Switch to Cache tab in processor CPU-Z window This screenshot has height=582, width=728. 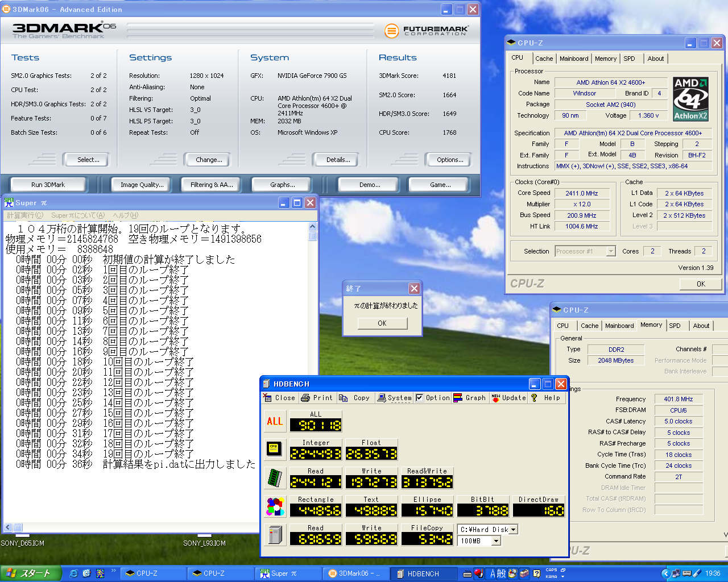pos(544,59)
